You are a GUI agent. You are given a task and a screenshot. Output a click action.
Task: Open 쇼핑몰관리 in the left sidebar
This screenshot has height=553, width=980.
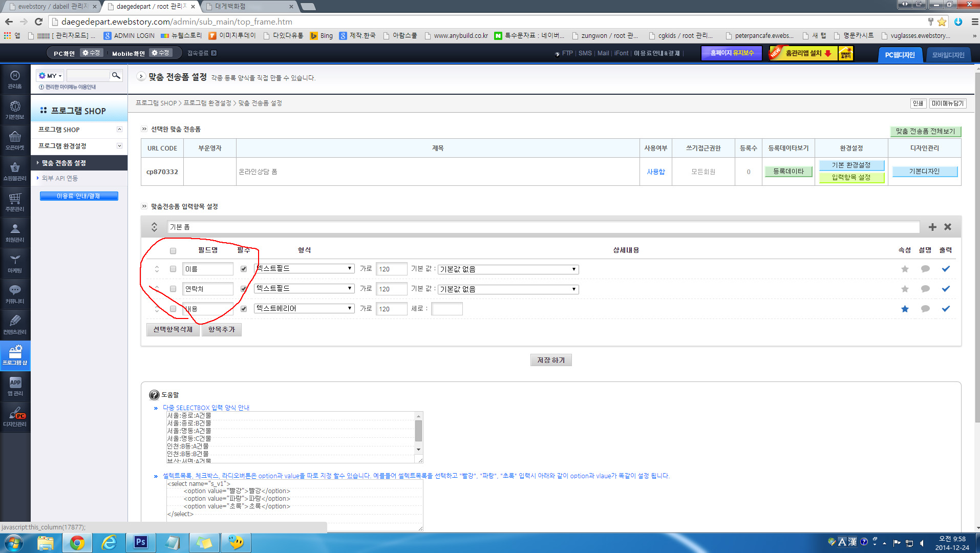click(15, 171)
